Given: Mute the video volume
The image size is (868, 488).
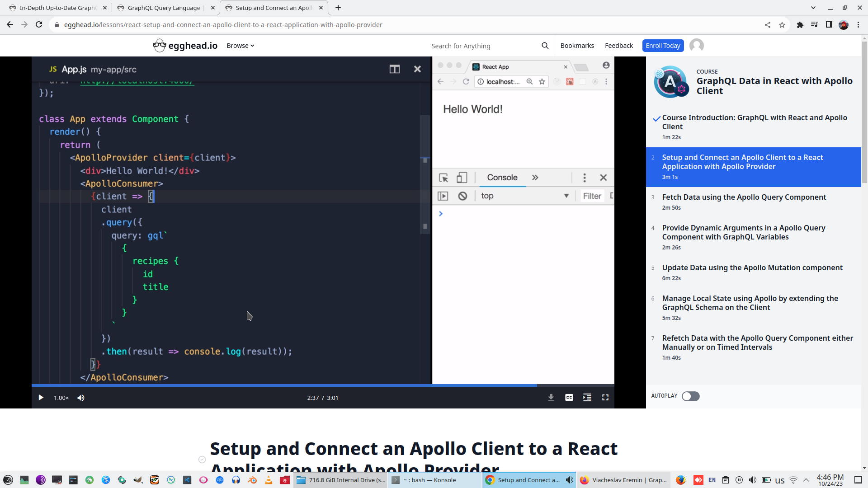Looking at the screenshot, I should click(x=81, y=398).
